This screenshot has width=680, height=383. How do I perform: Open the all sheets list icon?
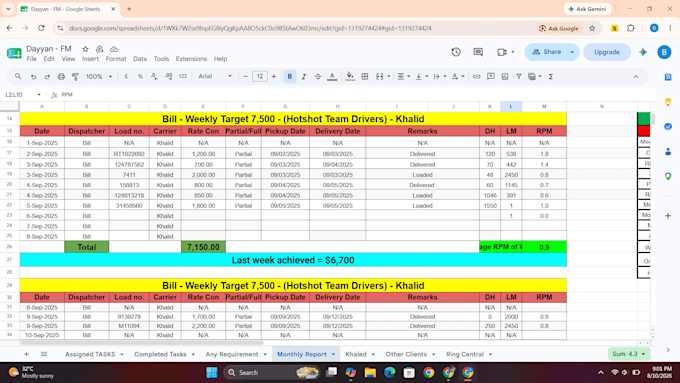(x=44, y=354)
